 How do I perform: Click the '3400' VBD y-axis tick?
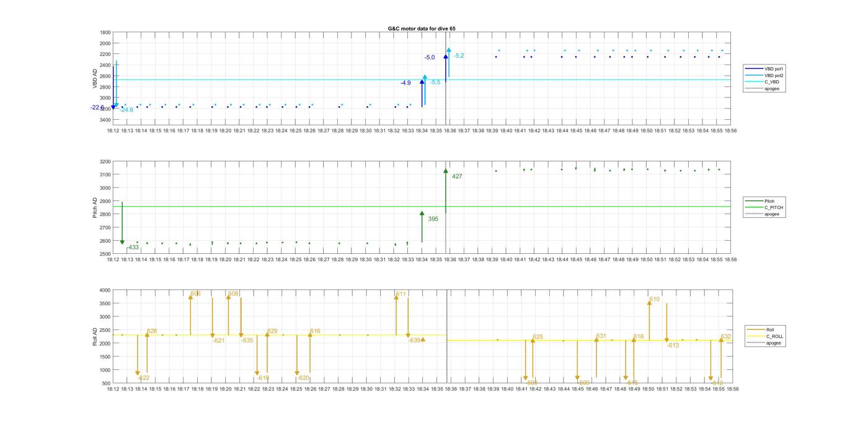[x=105, y=119]
